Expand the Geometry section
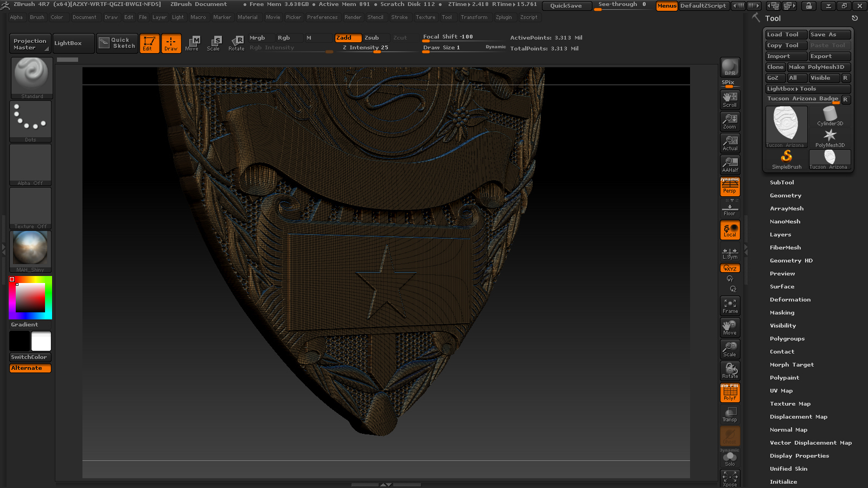The height and width of the screenshot is (488, 868). pos(786,196)
